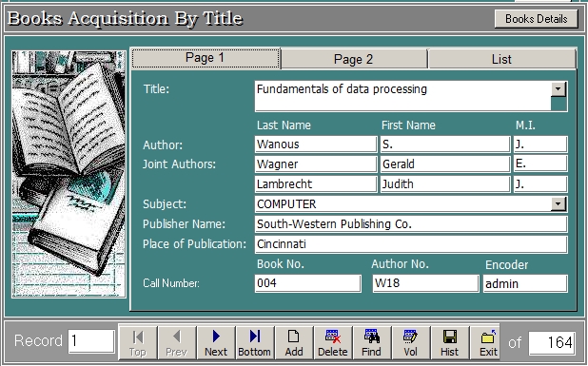Edit Book No. field 004
This screenshot has height=366, width=588.
[x=308, y=283]
